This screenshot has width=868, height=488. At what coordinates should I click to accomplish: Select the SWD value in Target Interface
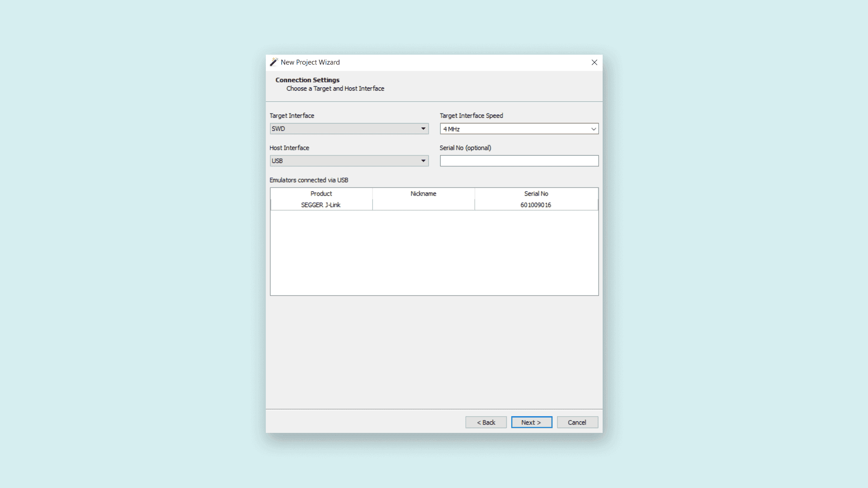point(316,129)
